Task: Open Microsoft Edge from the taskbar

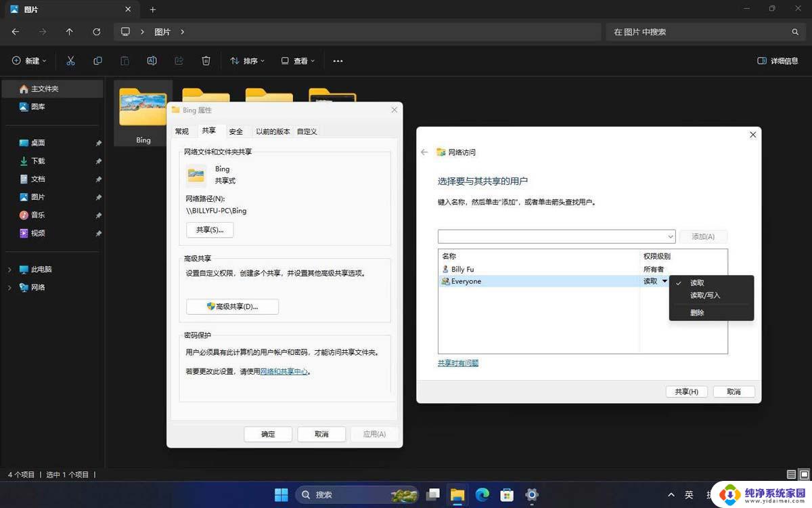Action: [482, 494]
